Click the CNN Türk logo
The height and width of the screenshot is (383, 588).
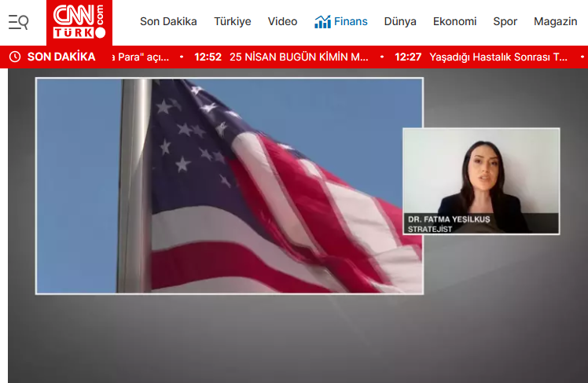[x=79, y=22]
